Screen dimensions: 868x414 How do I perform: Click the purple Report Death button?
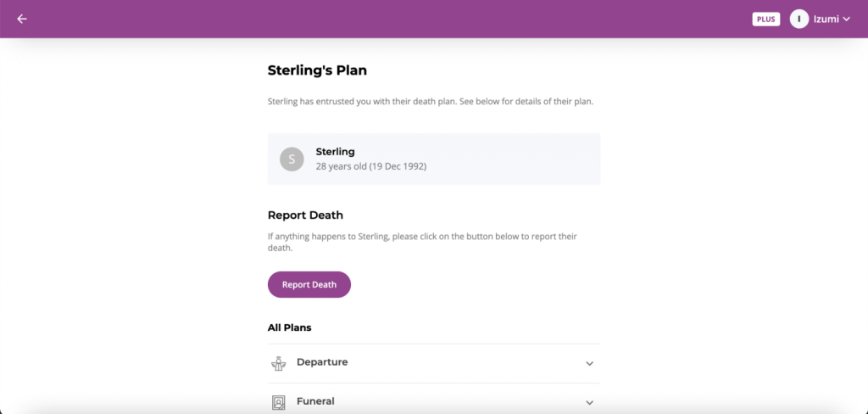(x=309, y=284)
